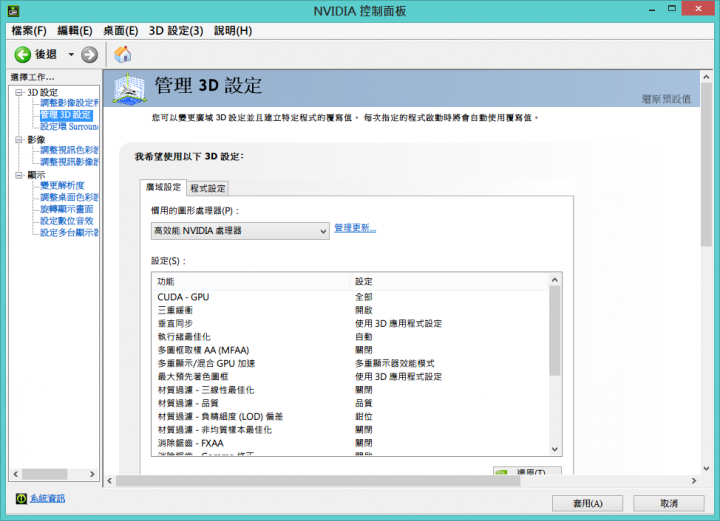
Task: Click settings list scroll-up arrow
Action: tap(555, 280)
